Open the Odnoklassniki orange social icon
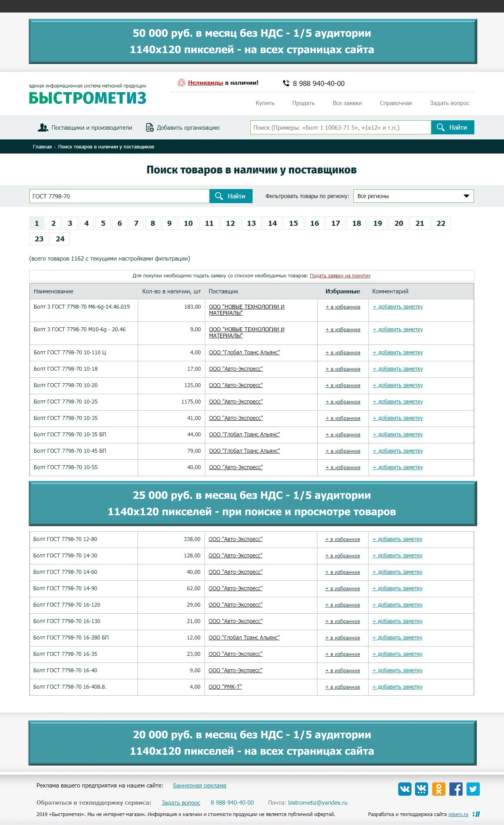The width and height of the screenshot is (504, 825). point(438,789)
